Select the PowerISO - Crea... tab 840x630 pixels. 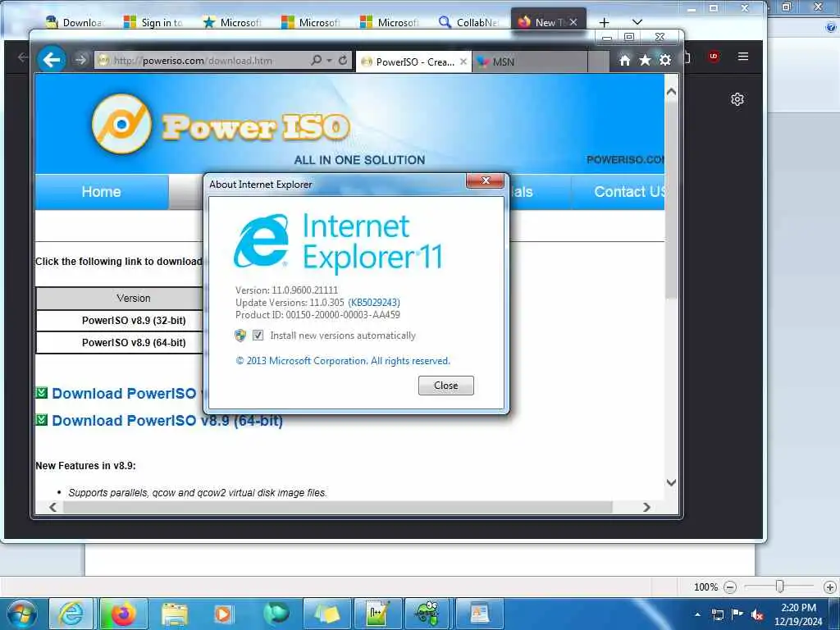click(413, 62)
